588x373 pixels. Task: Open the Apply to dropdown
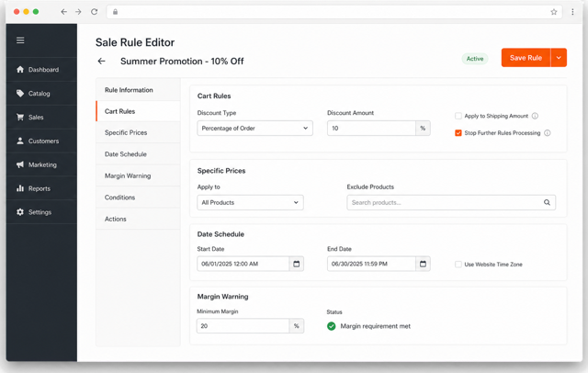pyautogui.click(x=250, y=202)
